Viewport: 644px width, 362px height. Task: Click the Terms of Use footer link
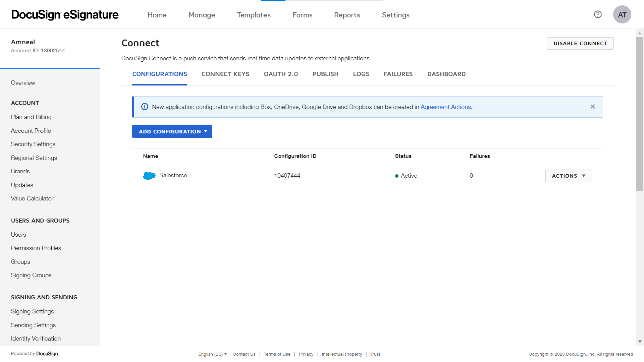[x=277, y=354]
